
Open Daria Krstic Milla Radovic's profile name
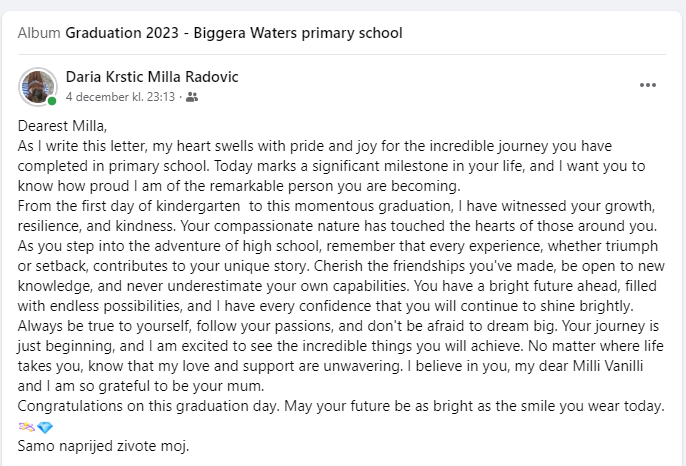(152, 77)
